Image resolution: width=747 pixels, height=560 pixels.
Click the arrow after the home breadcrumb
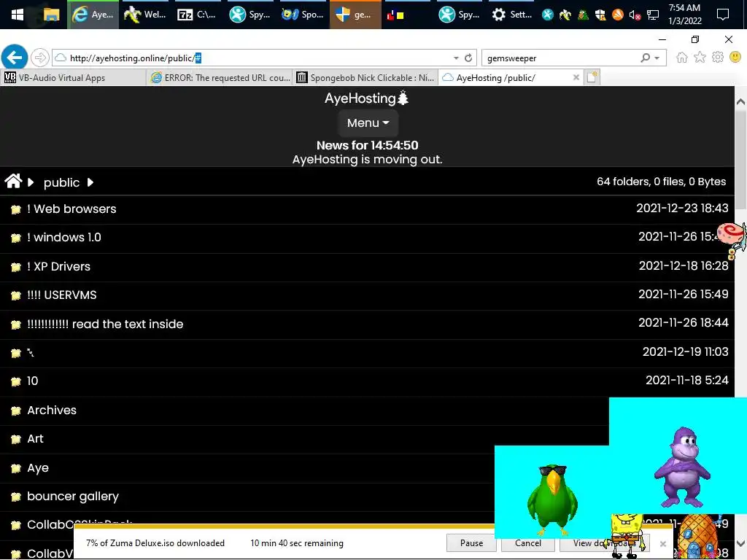[x=31, y=182]
